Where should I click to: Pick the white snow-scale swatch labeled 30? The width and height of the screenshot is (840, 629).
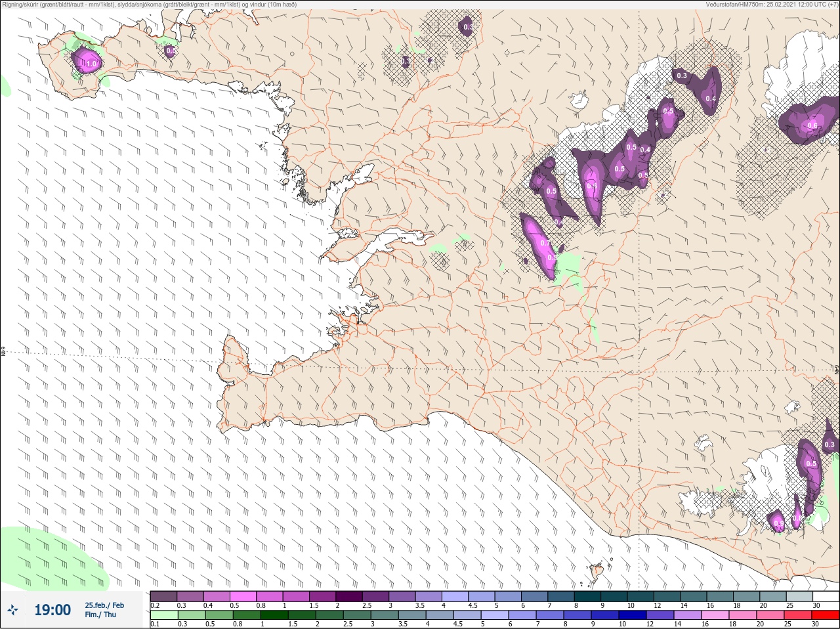click(826, 596)
